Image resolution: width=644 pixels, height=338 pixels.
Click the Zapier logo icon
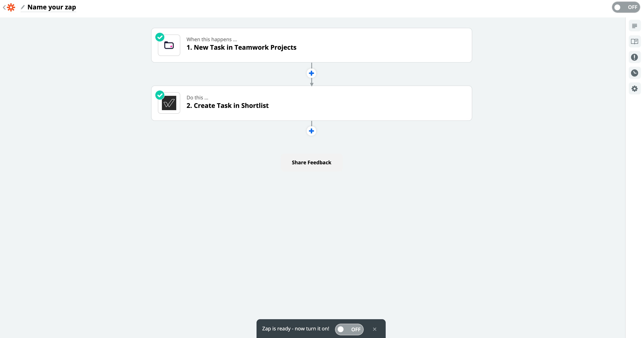coord(11,7)
